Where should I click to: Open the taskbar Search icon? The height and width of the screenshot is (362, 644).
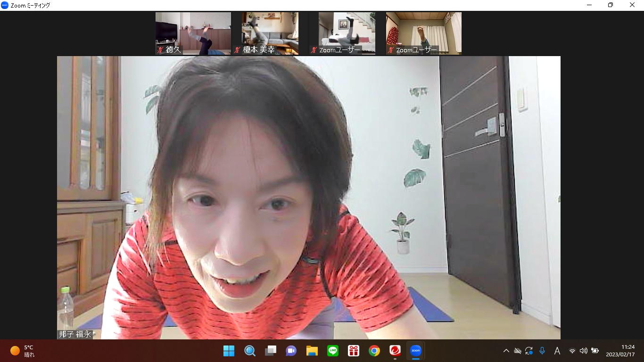coord(249,351)
